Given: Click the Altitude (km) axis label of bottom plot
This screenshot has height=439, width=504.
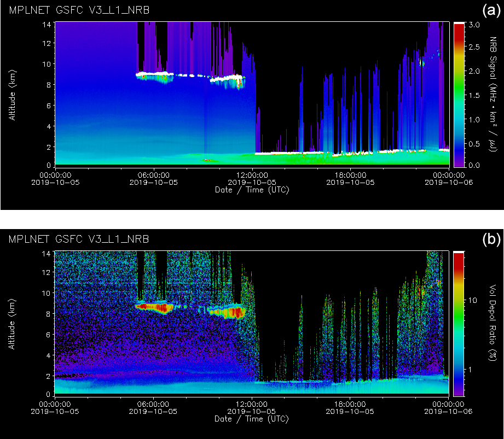Looking at the screenshot, I should pos(11,323).
